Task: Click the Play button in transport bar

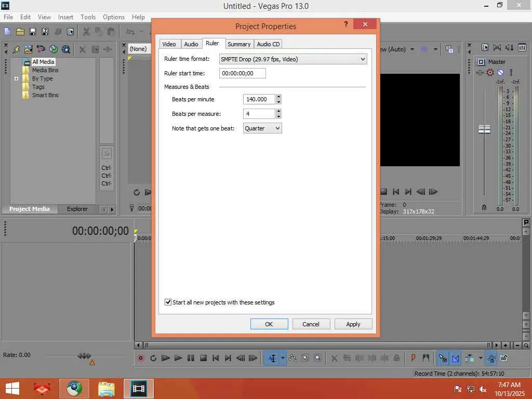Action: coord(178,358)
